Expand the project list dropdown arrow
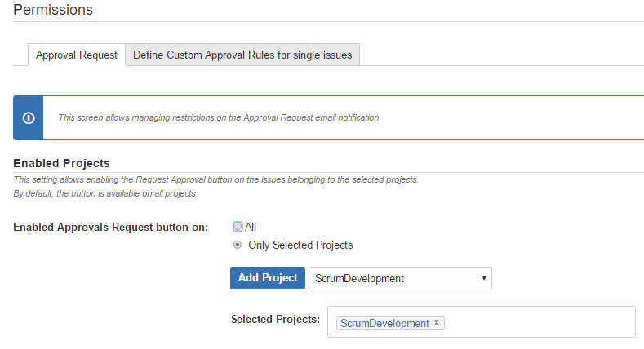This screenshot has height=349, width=644. tap(484, 278)
